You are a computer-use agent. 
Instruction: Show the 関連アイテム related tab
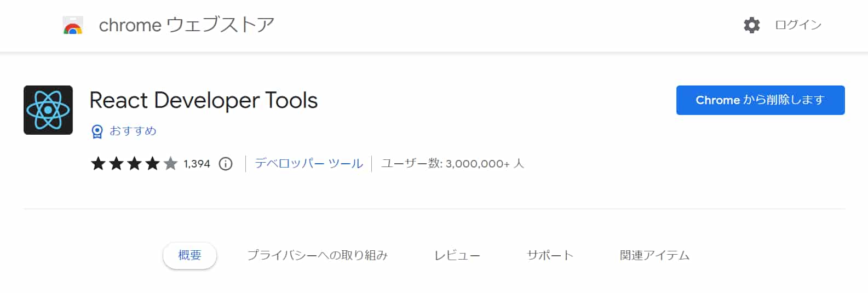(x=654, y=255)
